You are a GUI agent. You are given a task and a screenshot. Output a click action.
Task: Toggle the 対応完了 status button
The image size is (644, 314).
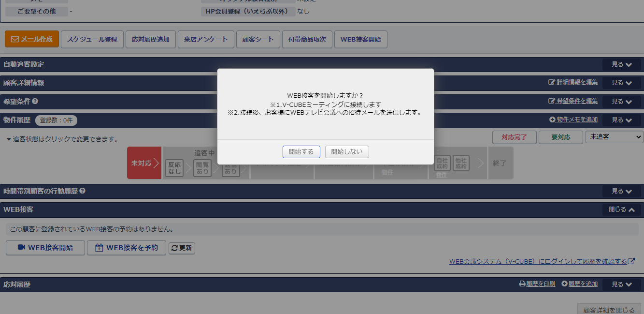[x=514, y=137]
